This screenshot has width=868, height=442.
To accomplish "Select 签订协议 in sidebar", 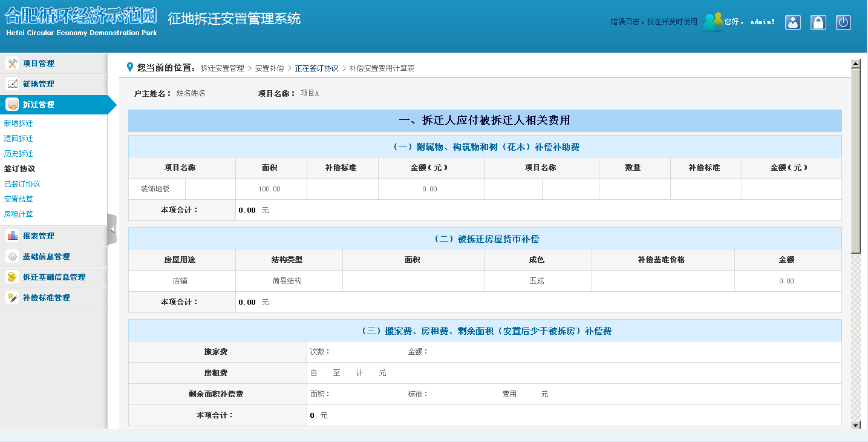I will 19,169.
